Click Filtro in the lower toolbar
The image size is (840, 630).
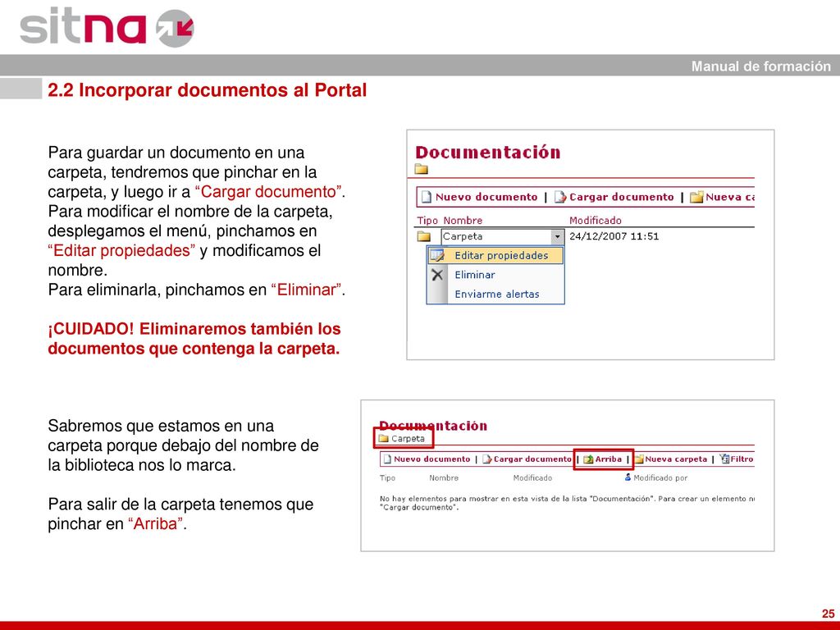tap(742, 459)
